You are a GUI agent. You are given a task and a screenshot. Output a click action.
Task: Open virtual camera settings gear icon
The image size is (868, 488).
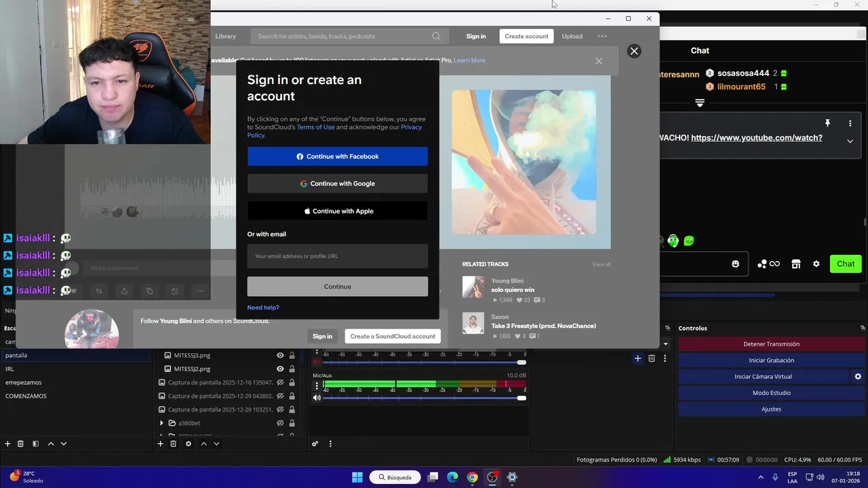858,377
